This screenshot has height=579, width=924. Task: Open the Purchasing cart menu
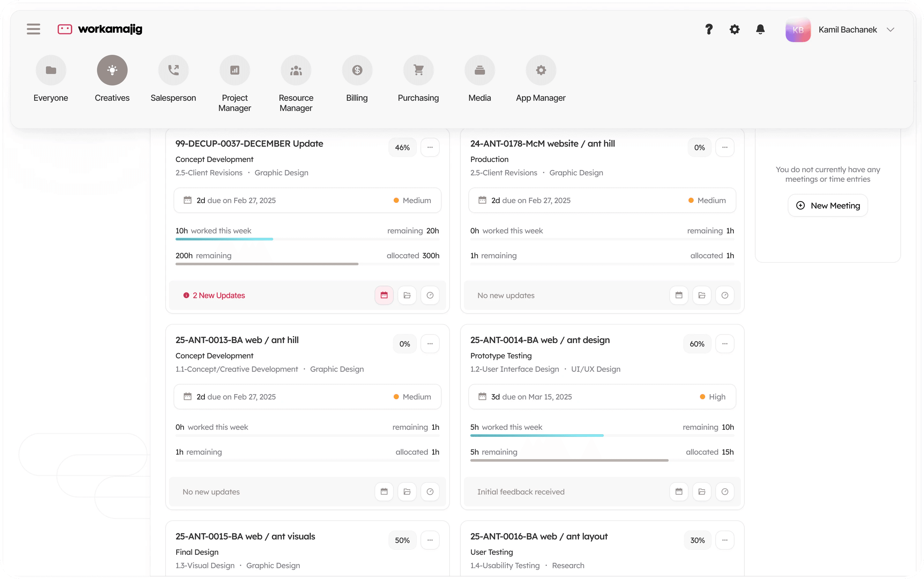point(418,79)
